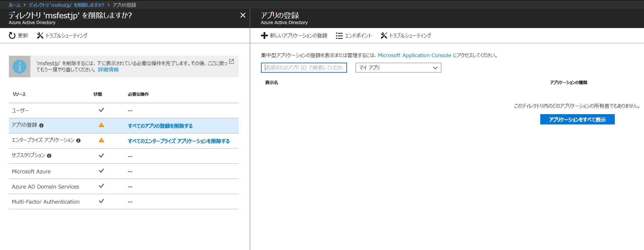Open troubleshooting in the app registrations pane
This screenshot has width=644, height=250.
point(384,35)
